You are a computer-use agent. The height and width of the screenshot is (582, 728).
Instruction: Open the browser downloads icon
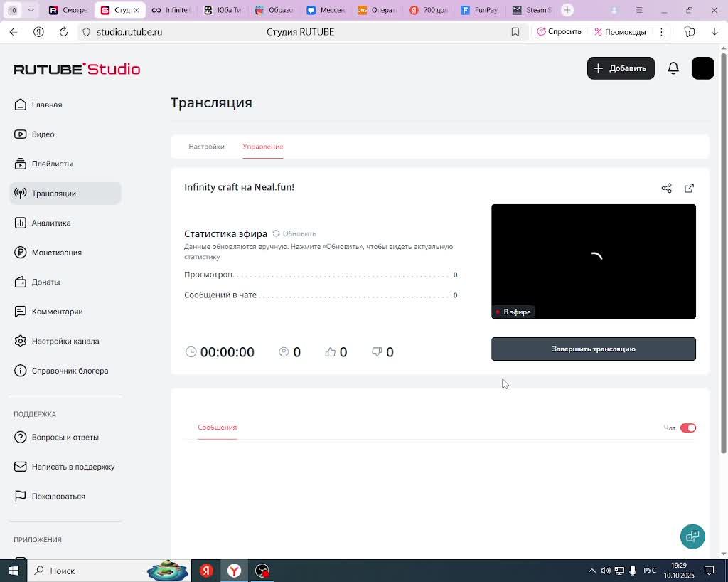click(714, 31)
